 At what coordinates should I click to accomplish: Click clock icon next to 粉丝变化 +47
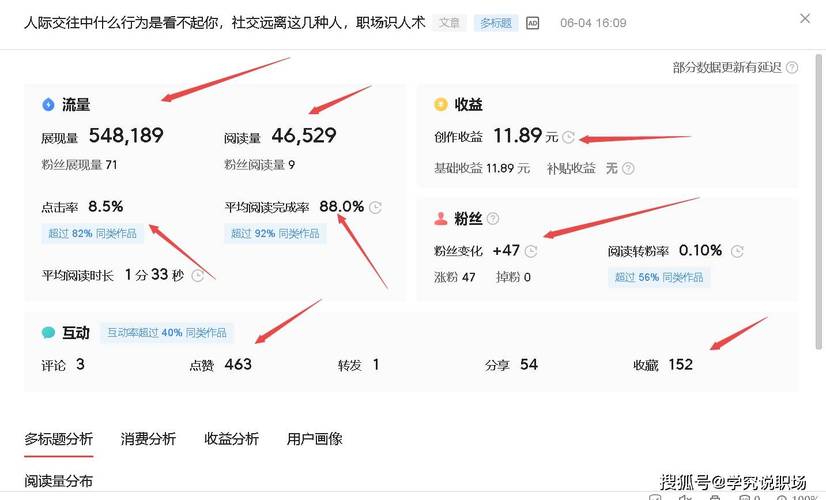pos(531,251)
